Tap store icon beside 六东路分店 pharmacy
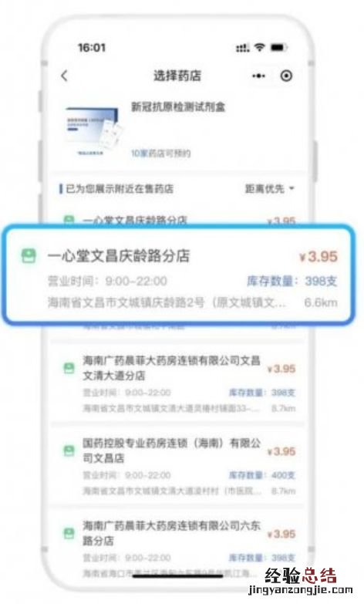 click(x=69, y=534)
